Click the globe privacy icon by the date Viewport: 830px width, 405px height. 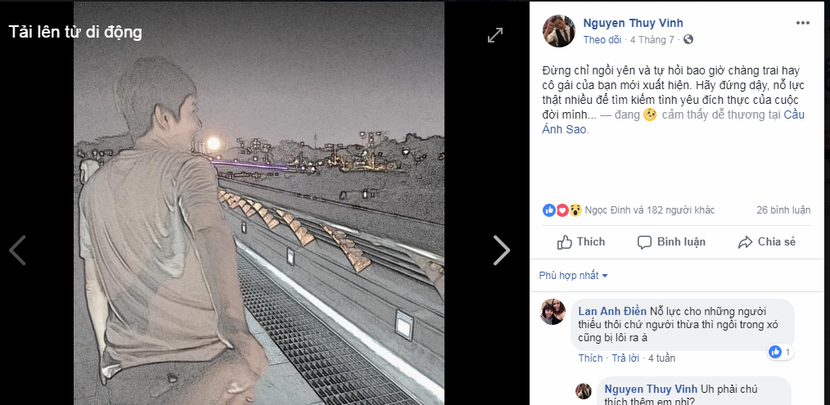(x=688, y=41)
